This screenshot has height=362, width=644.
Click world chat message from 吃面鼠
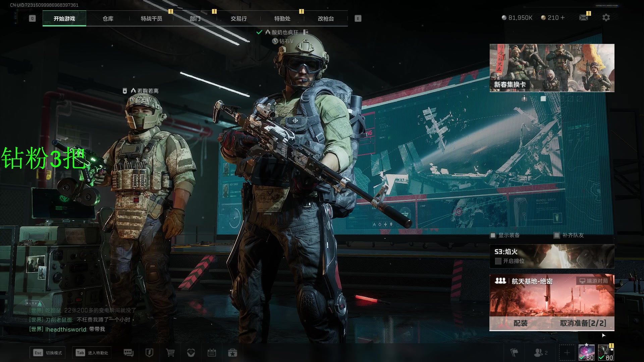coord(83,310)
